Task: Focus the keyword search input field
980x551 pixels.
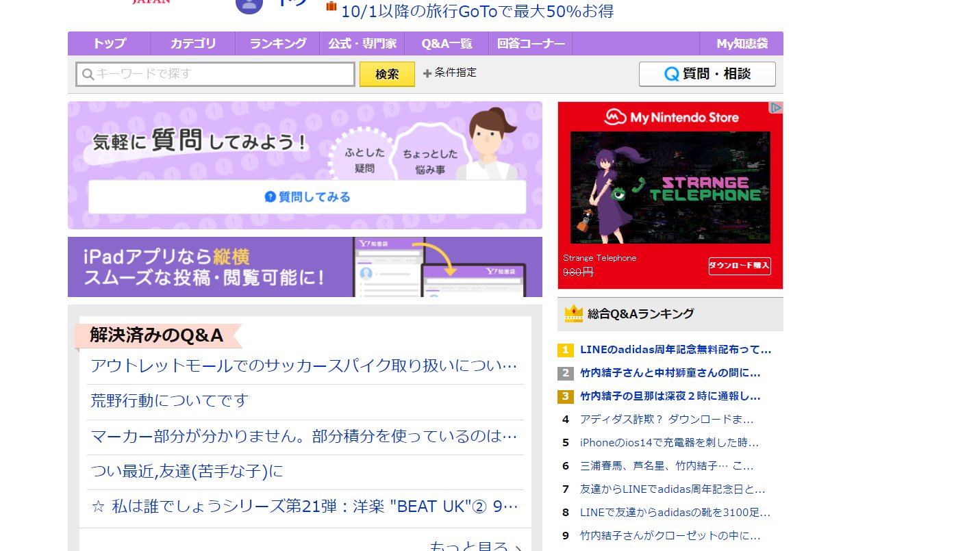Action: [215, 74]
